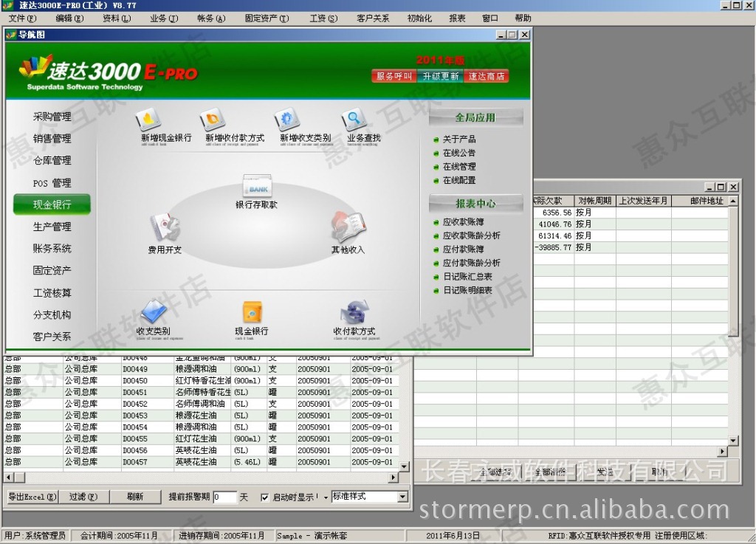Select POS 管理 in the sidebar

pos(52,183)
